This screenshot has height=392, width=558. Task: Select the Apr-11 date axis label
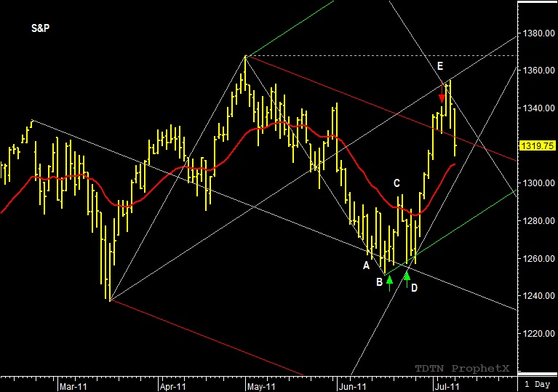coord(172,387)
